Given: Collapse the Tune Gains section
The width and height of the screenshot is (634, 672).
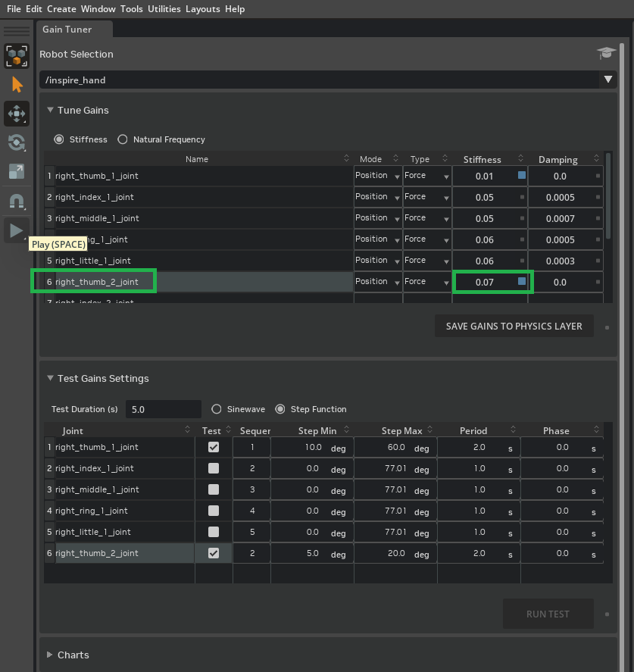Looking at the screenshot, I should pyautogui.click(x=50, y=110).
